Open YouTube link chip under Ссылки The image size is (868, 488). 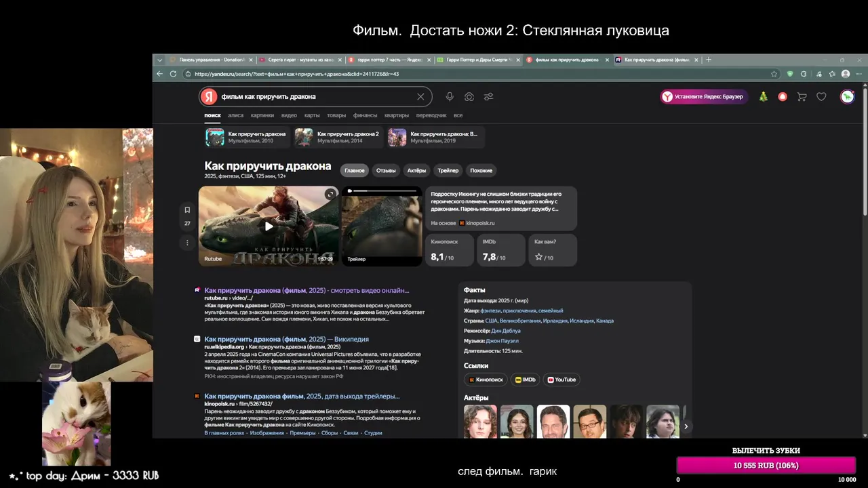coord(562,380)
